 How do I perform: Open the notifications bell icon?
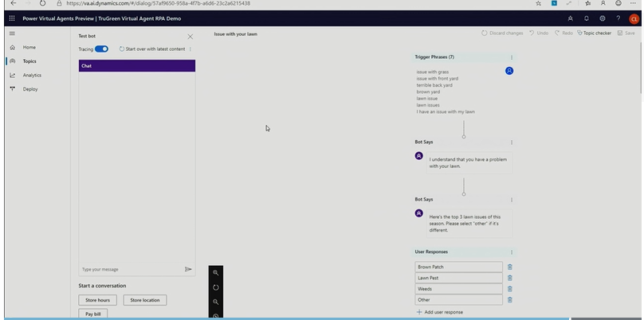587,18
